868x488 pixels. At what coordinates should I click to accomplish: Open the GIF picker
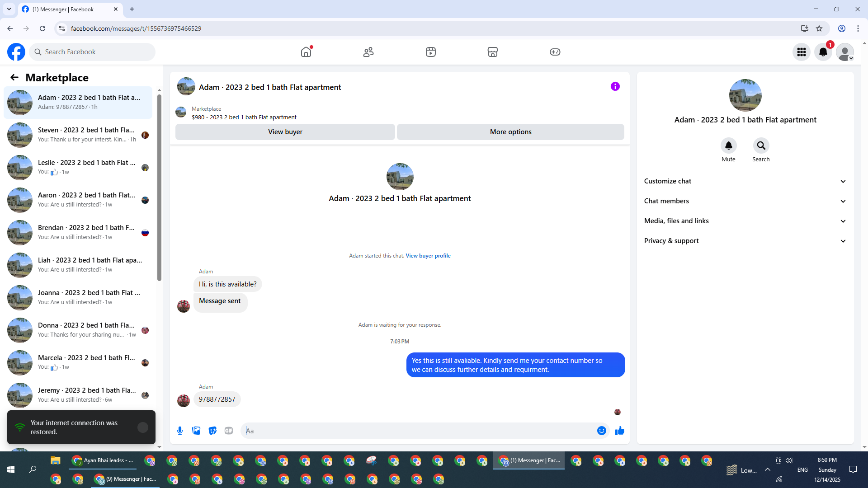point(229,431)
